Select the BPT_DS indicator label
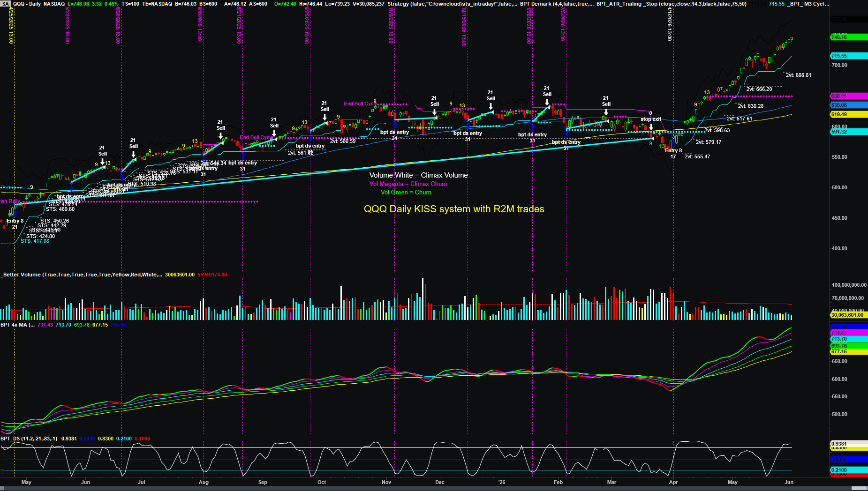 (29, 439)
